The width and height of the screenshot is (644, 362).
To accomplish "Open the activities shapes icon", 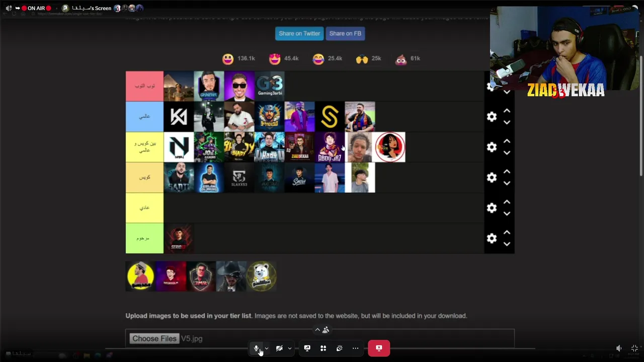I will coord(323,348).
